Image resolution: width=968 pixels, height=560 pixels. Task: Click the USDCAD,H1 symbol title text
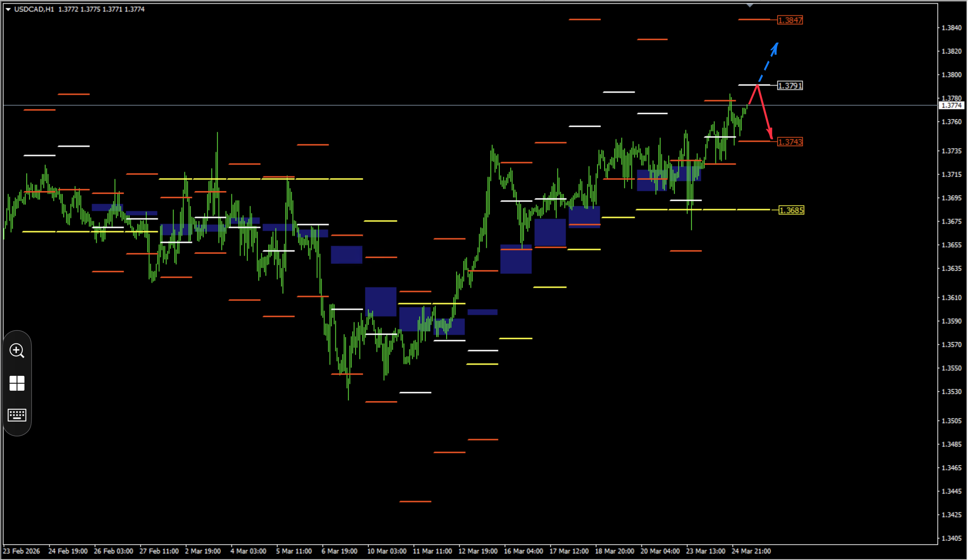[34, 9]
